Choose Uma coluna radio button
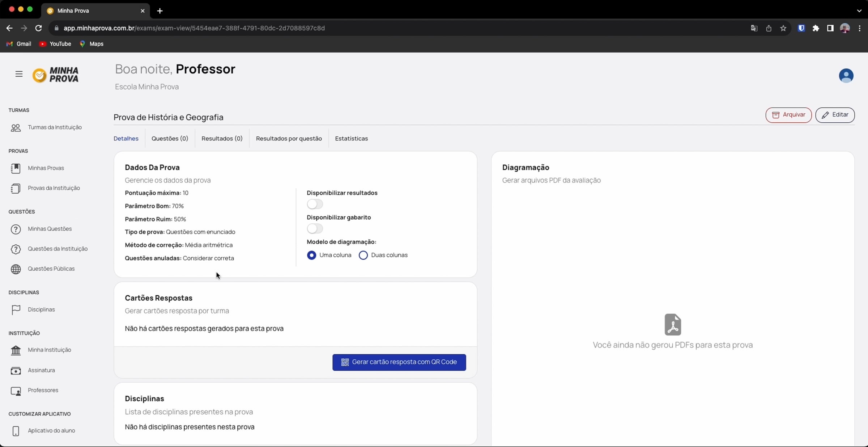Screen dimensions: 868x447 (x=311, y=255)
